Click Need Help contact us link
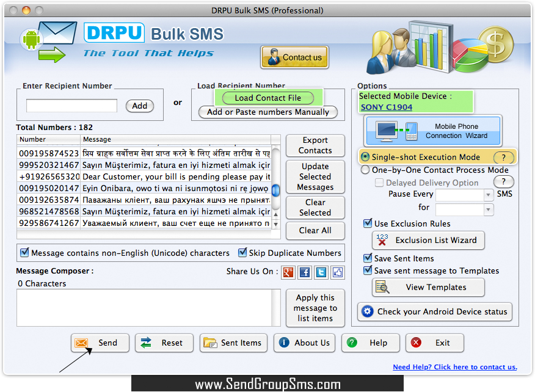The height and width of the screenshot is (392, 535). coord(455,367)
